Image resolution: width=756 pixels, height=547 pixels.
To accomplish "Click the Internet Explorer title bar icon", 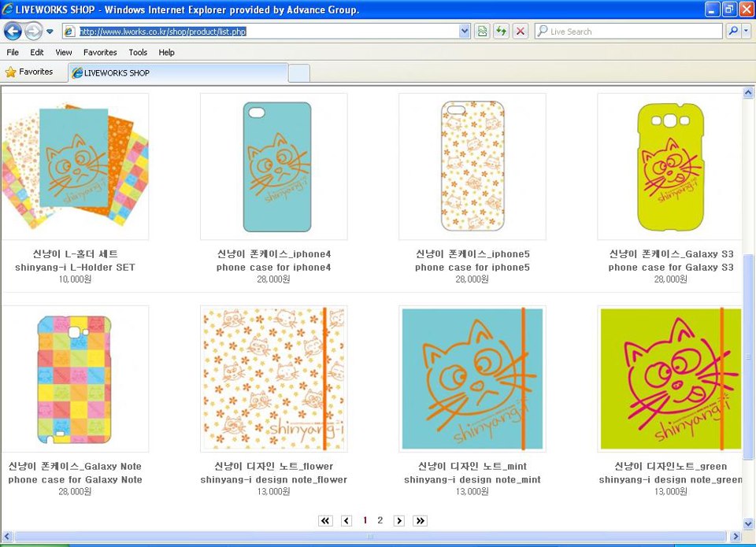I will [8, 9].
